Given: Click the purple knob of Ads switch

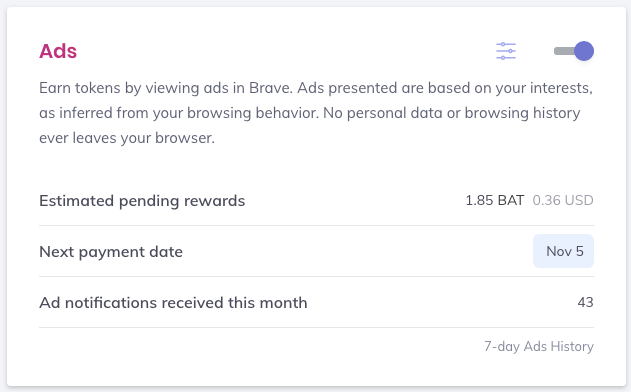Looking at the screenshot, I should (x=584, y=51).
